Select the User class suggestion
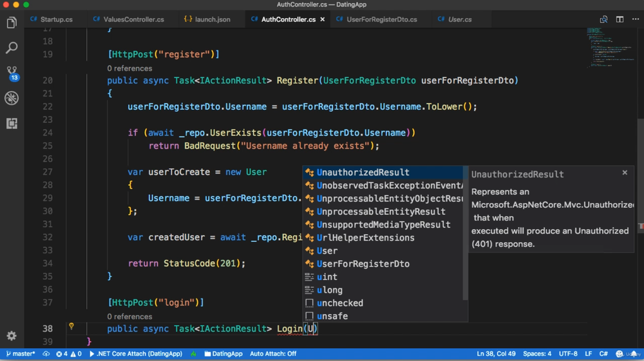The width and height of the screenshot is (644, 361). (x=383, y=251)
